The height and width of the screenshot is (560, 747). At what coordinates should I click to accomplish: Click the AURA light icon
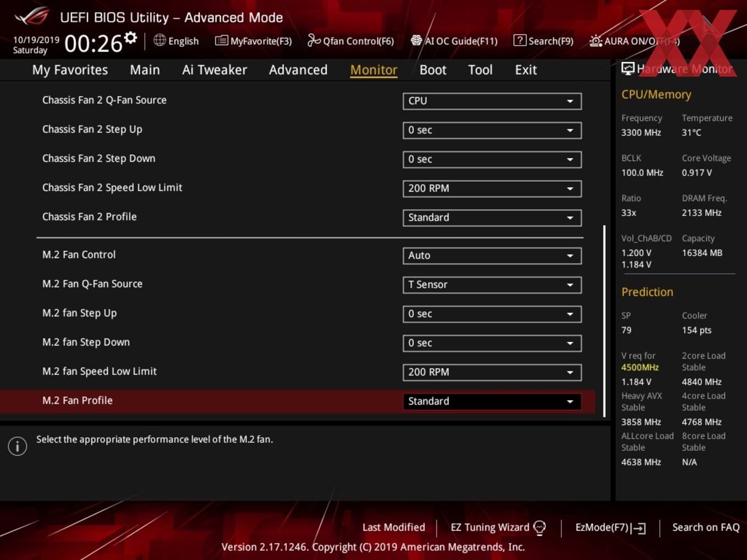tap(595, 41)
